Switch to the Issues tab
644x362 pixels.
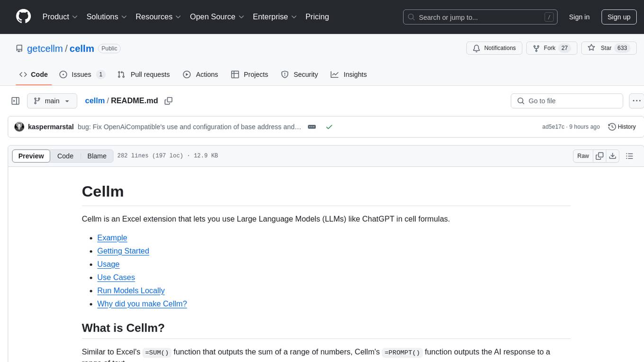click(x=82, y=74)
